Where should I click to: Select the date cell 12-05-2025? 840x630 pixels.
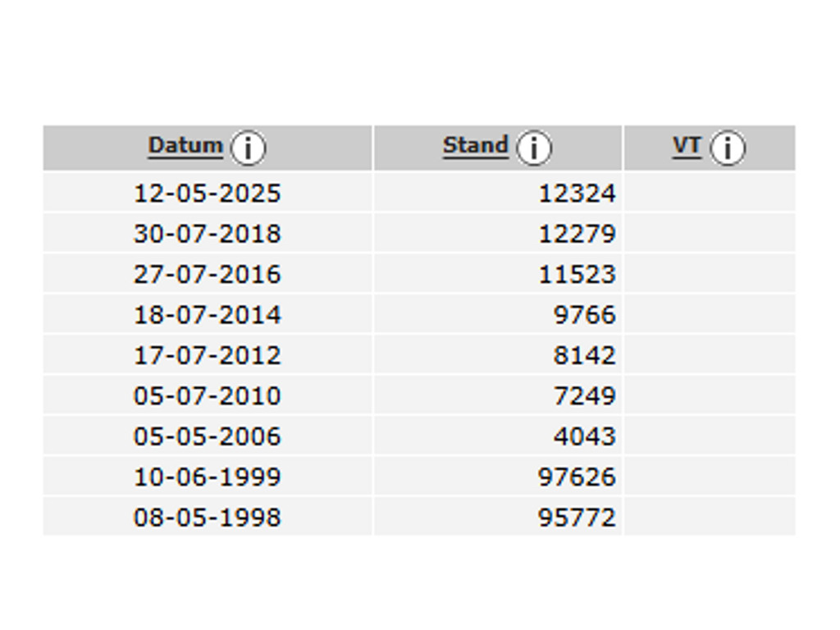[208, 194]
